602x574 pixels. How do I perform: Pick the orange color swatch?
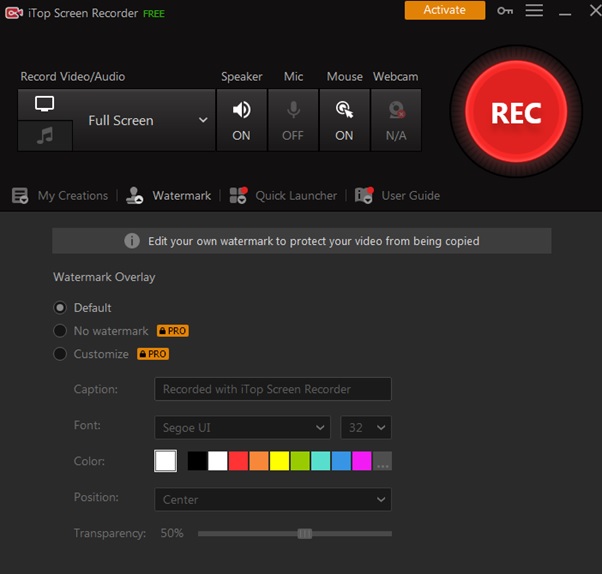point(259,461)
